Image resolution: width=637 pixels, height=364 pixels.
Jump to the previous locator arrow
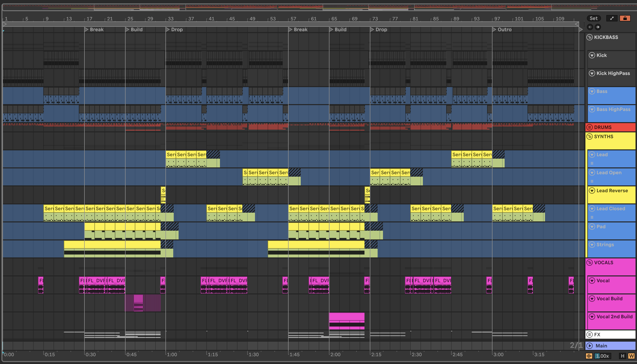tap(590, 27)
